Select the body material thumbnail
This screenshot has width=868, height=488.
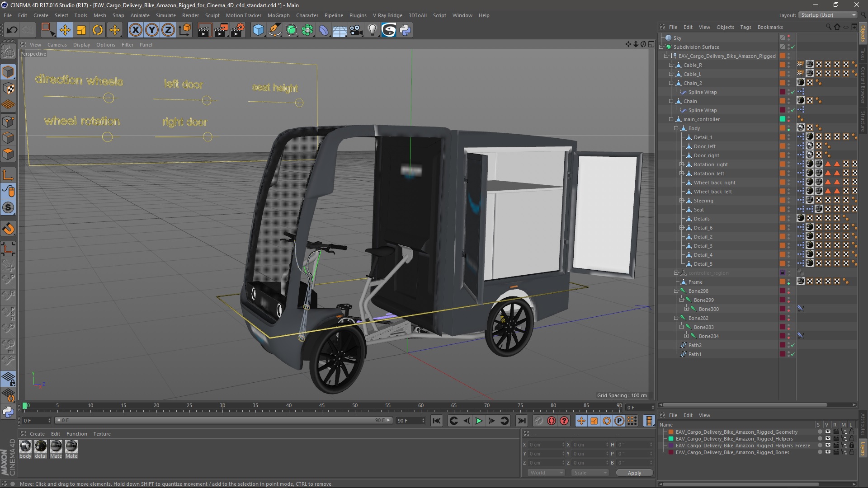(25, 446)
